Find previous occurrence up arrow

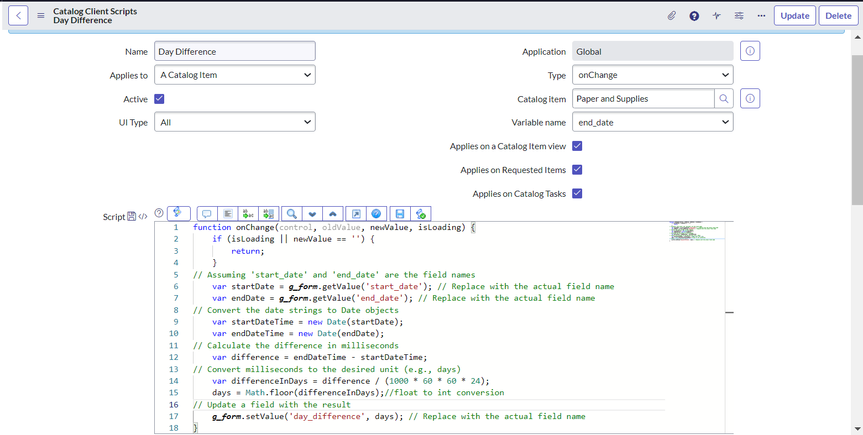coord(332,214)
